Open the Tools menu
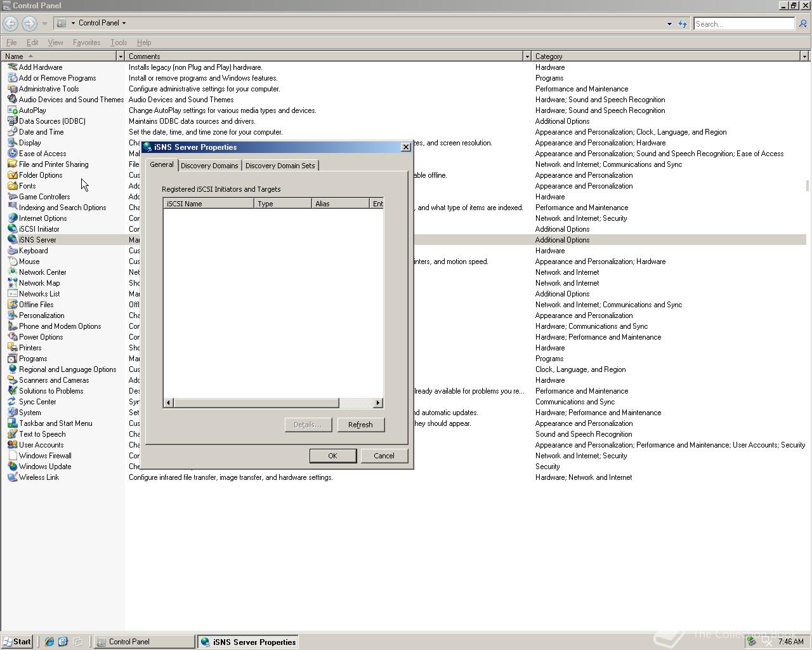The height and width of the screenshot is (650, 812). (x=119, y=43)
